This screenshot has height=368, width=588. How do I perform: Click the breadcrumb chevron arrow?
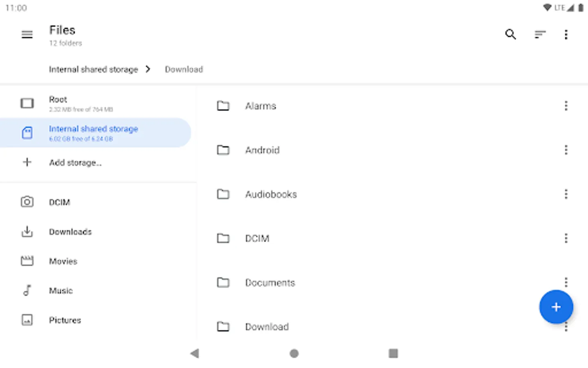(x=148, y=69)
